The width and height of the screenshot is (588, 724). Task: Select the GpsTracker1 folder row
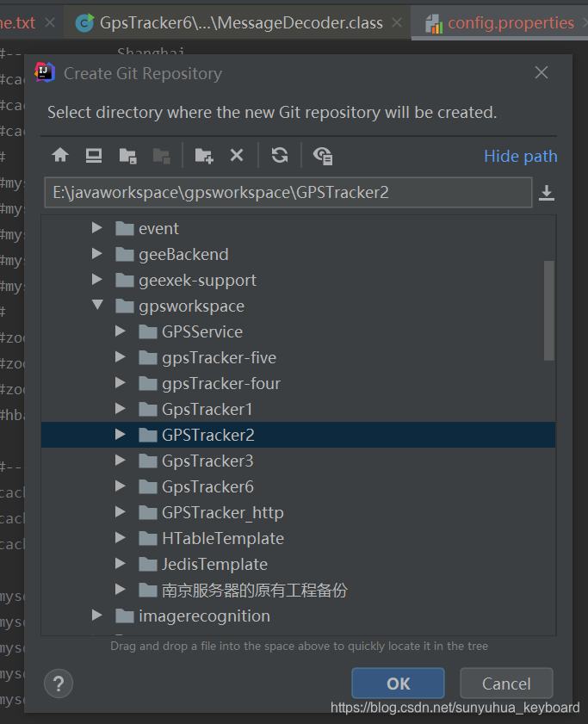click(298, 409)
